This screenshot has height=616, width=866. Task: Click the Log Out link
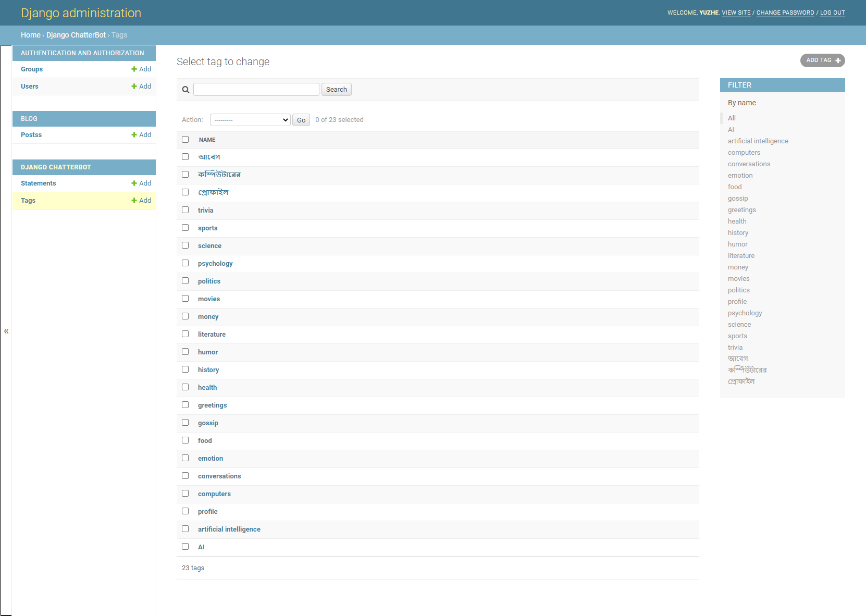[833, 13]
